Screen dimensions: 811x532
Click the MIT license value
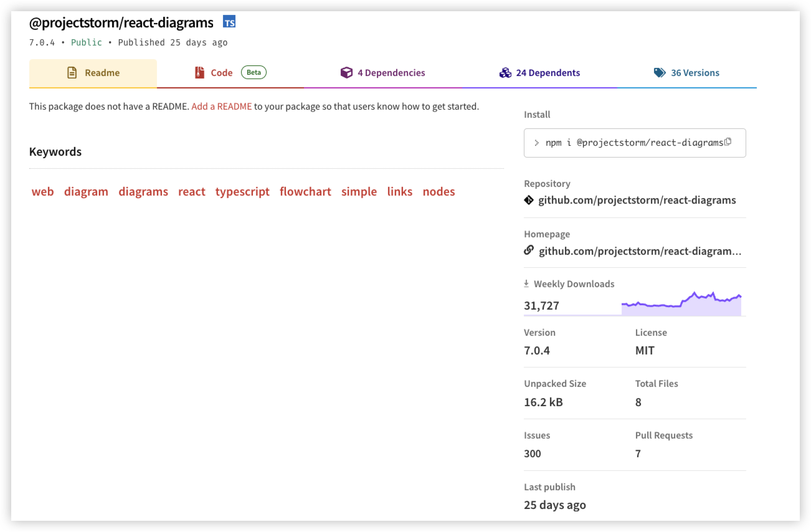[x=645, y=351]
